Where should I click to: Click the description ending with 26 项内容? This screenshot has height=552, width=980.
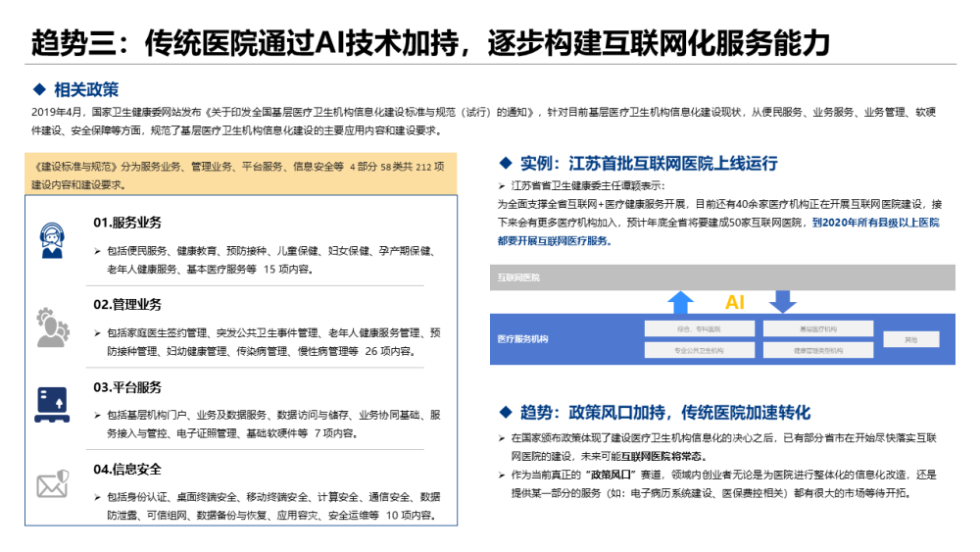pyautogui.click(x=273, y=342)
